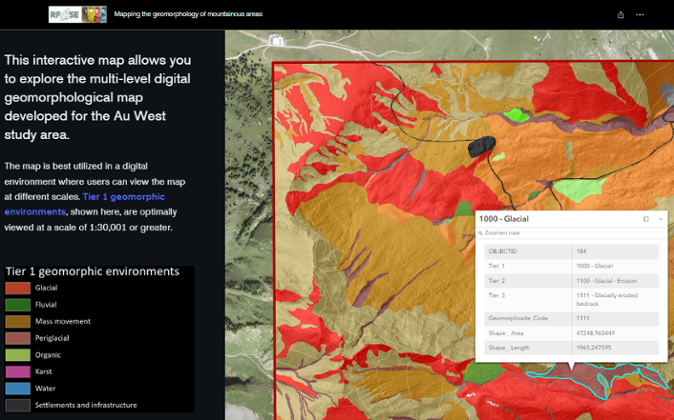Viewport: 674px width, 420px height.
Task: Click the Fluvial green legend swatch
Action: tap(18, 305)
